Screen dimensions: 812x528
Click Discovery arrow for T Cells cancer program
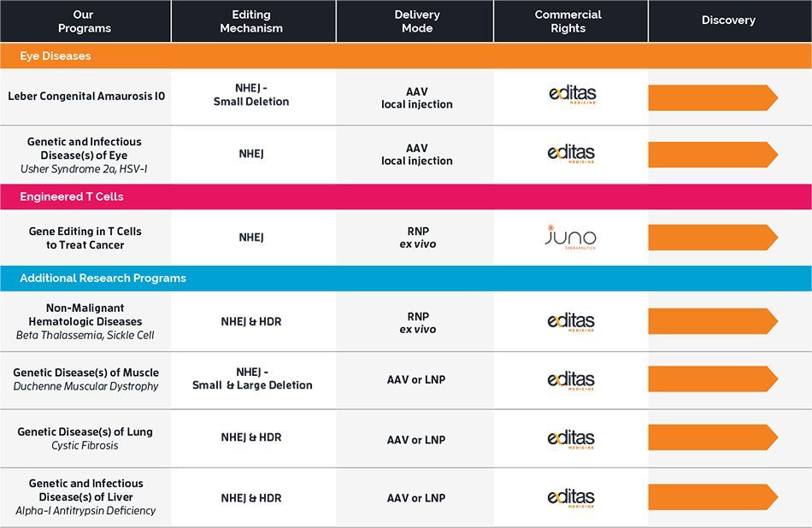click(712, 237)
